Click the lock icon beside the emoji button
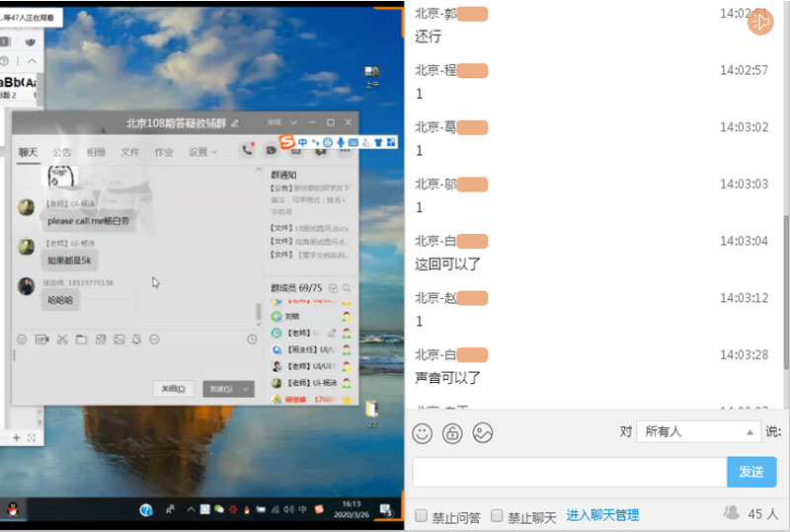 tap(452, 432)
